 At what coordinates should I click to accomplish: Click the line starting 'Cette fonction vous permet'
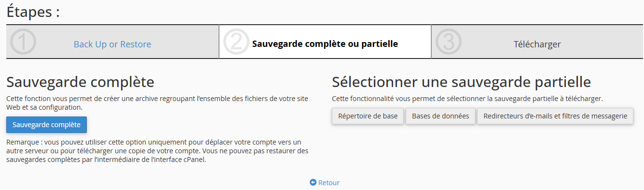pos(157,99)
